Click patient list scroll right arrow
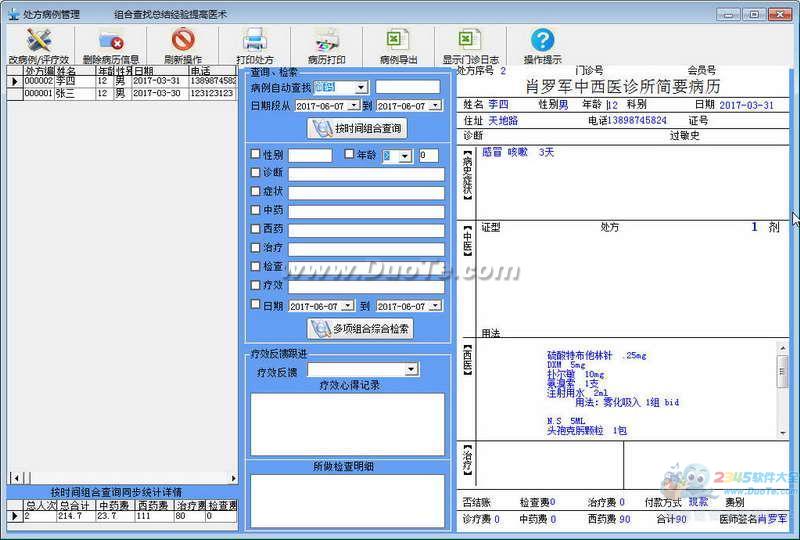 coord(233,478)
